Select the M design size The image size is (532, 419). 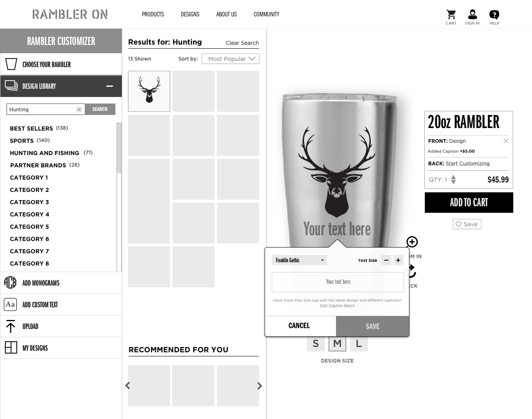[x=337, y=344]
